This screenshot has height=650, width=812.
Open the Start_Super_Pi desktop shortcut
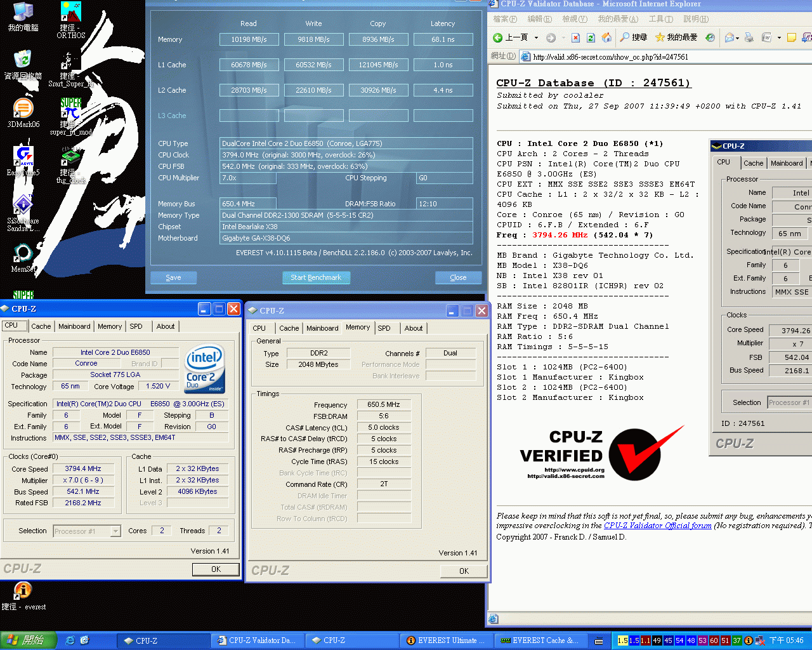(x=71, y=69)
